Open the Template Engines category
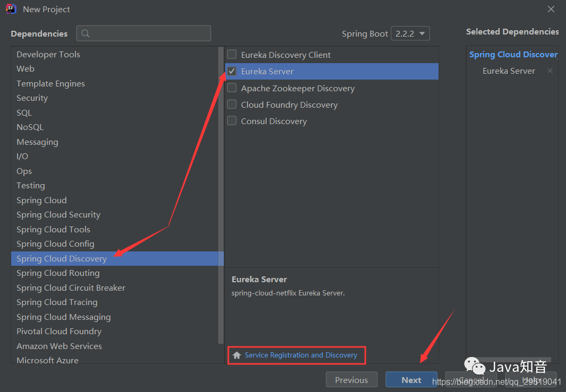The width and height of the screenshot is (566, 392). (x=115, y=84)
